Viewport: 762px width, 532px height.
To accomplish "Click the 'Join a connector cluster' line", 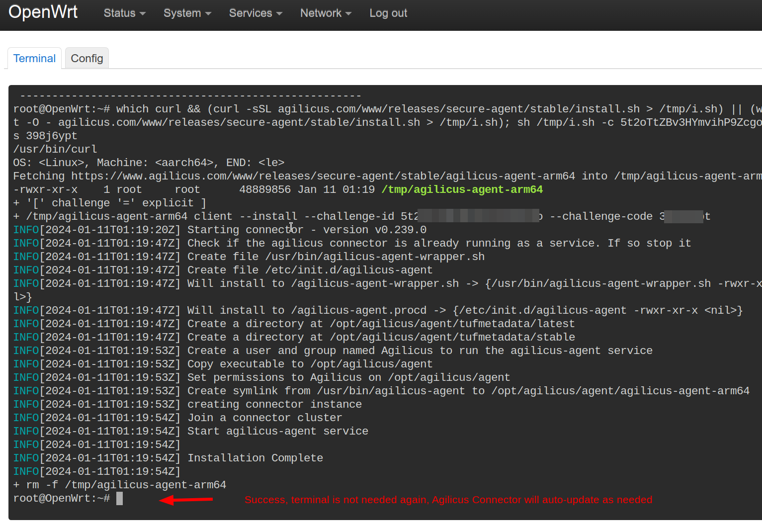I will [x=264, y=418].
